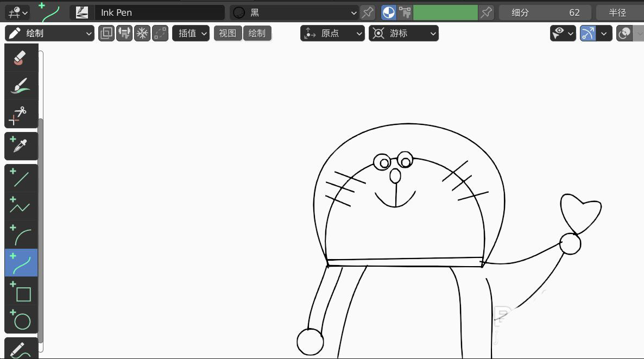Toggle the weight data icon next to multiframe
The height and width of the screenshot is (359, 644).
(124, 33)
